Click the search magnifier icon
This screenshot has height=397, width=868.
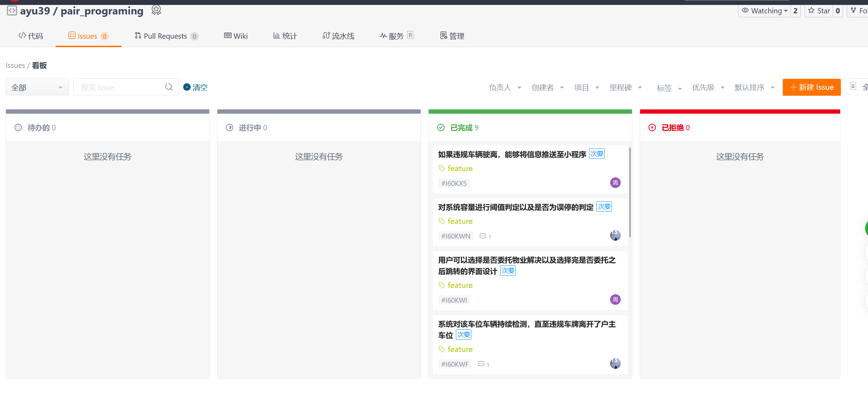(x=169, y=87)
